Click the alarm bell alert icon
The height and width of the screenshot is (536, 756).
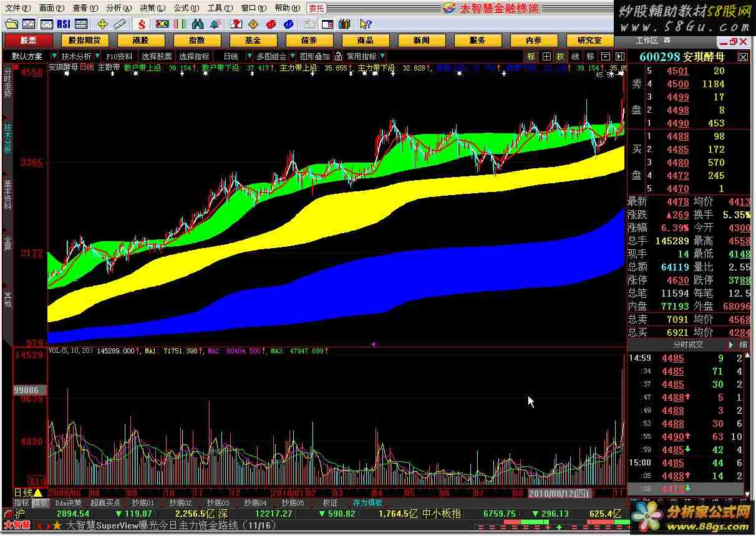click(215, 24)
